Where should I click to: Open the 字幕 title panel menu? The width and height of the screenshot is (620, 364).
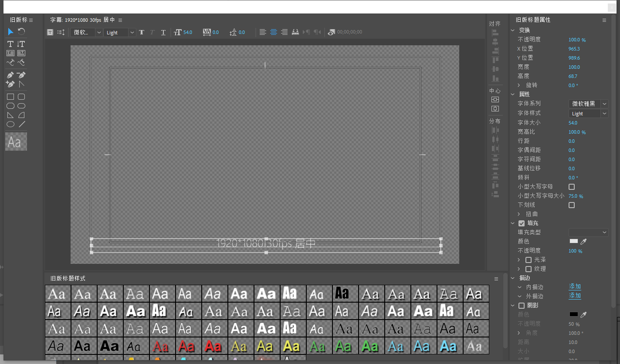[x=120, y=20]
